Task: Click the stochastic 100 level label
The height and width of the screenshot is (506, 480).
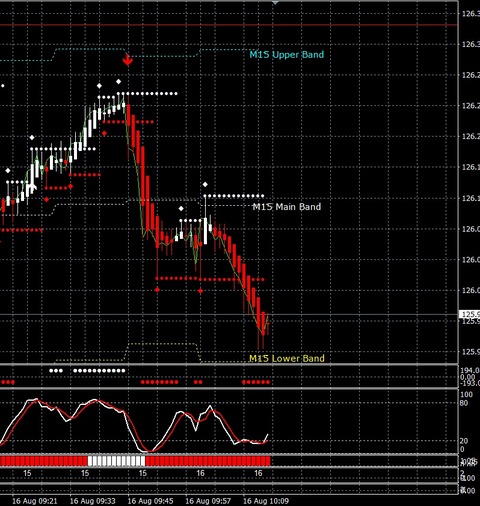Action: point(467,395)
